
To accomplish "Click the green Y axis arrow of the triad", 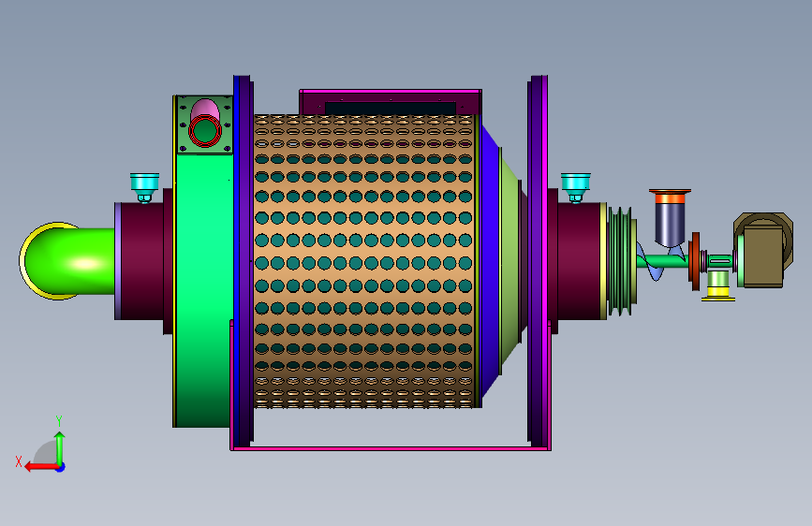I will 60,448.
